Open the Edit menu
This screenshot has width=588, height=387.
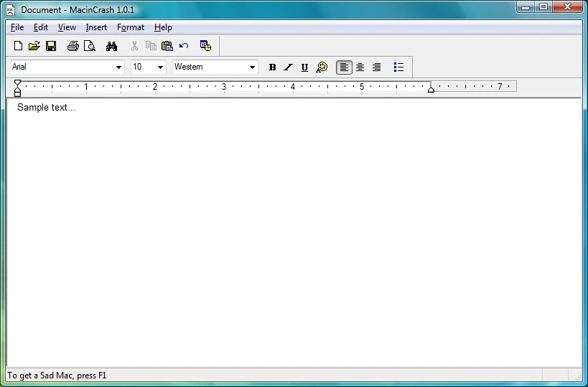[40, 27]
